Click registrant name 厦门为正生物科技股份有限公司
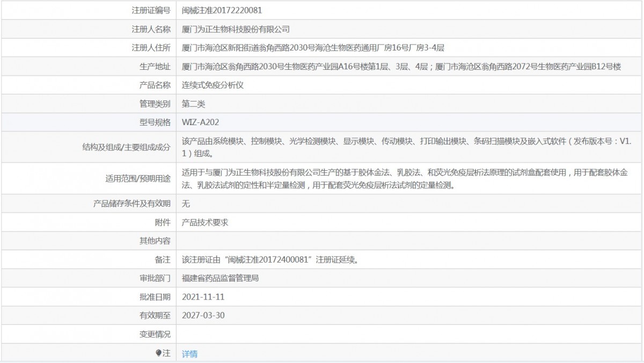Image resolution: width=644 pixels, height=363 pixels. coord(236,29)
